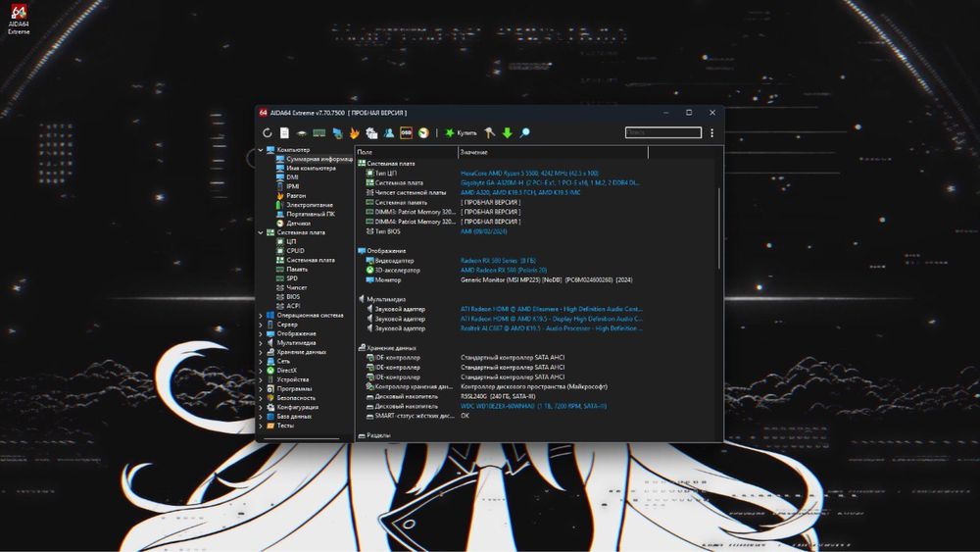Open the OSD panel toolbar icon

[407, 132]
